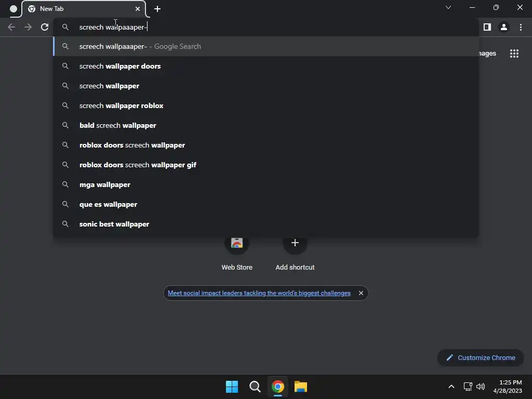Close the New Tab tab

[x=137, y=9]
